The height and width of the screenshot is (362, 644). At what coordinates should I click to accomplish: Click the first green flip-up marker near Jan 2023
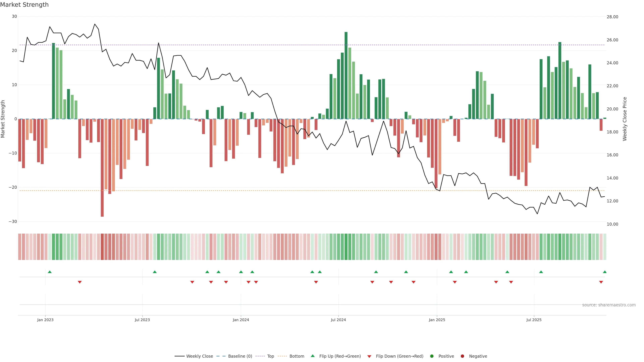click(x=50, y=272)
